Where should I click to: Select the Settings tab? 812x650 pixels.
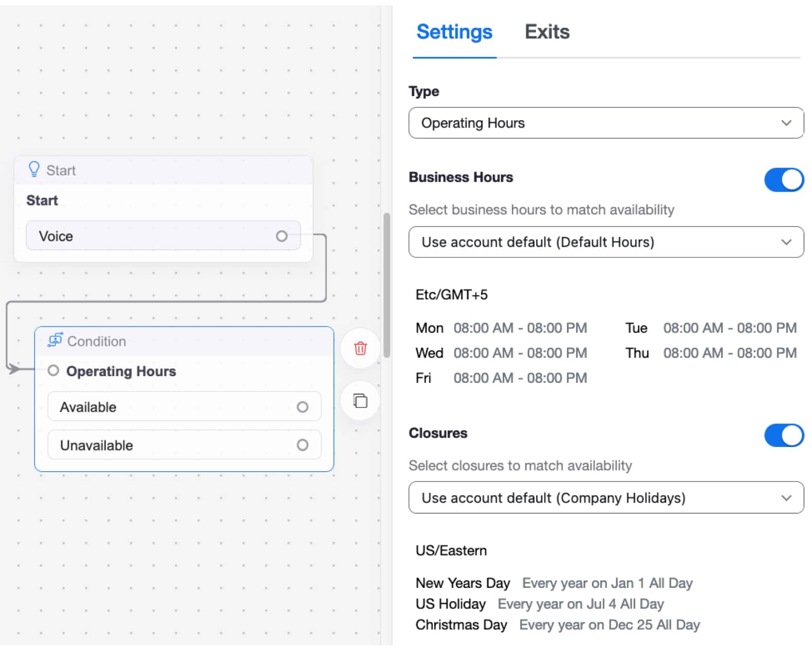pos(454,32)
